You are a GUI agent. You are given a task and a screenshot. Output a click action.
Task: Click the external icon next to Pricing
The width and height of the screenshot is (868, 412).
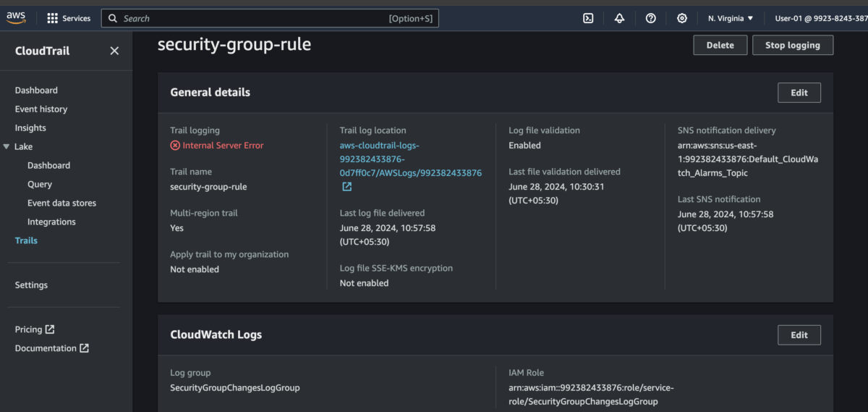pyautogui.click(x=50, y=329)
